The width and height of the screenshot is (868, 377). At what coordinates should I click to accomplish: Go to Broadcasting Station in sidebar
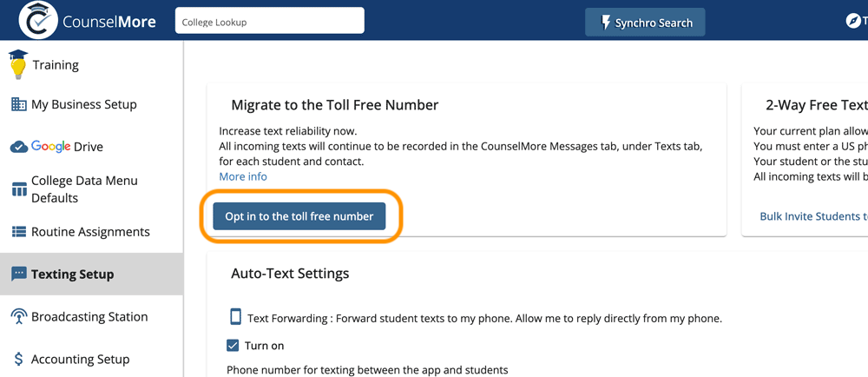(x=91, y=317)
